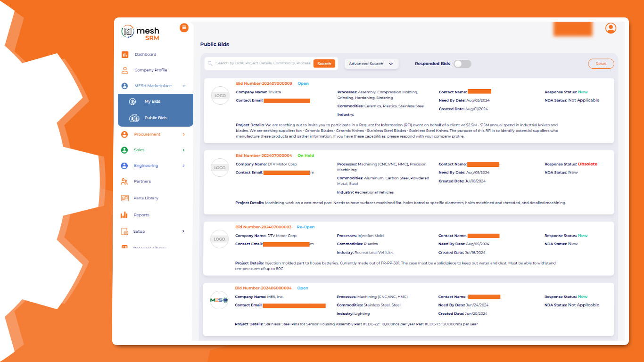Click the On Hold status label
The height and width of the screenshot is (362, 644).
[305, 156]
